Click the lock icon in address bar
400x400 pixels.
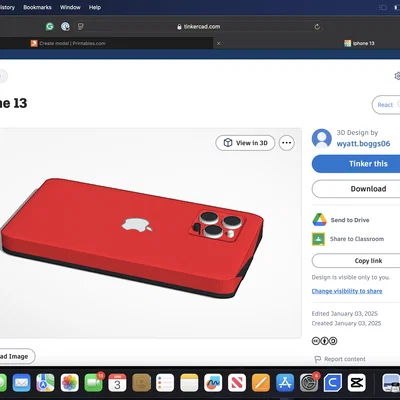pos(179,27)
